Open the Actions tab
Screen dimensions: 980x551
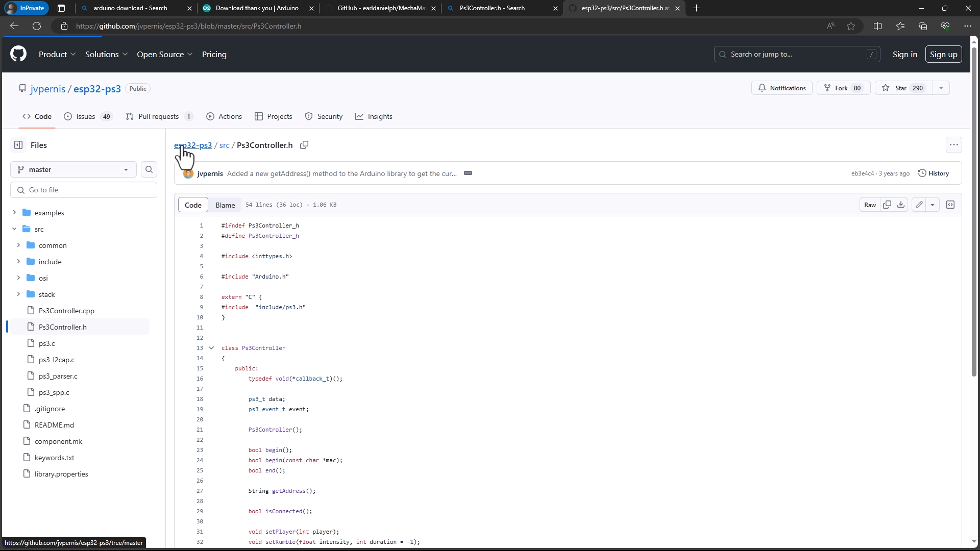(224, 117)
